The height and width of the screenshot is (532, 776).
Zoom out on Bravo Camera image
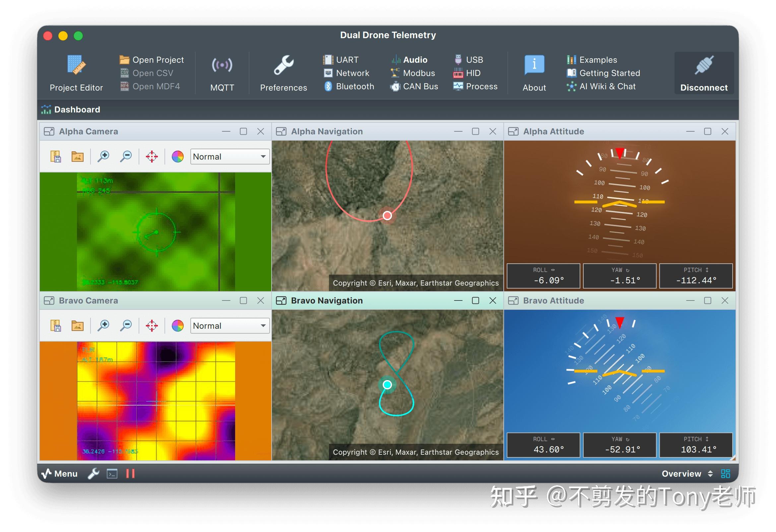click(x=126, y=326)
